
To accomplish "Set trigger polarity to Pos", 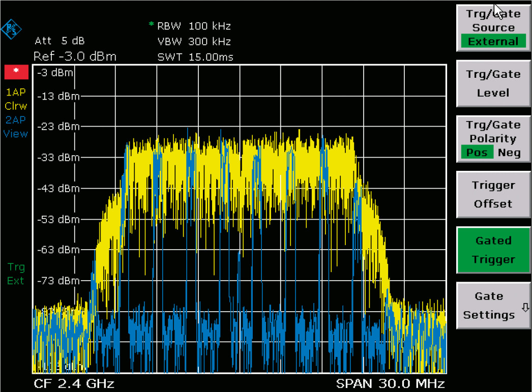I will [x=477, y=152].
